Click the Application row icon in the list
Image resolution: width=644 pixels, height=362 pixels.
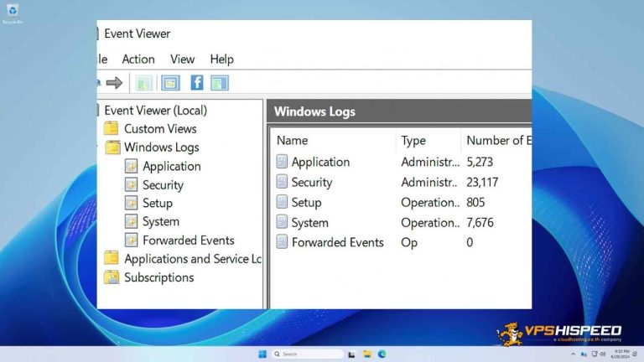282,161
